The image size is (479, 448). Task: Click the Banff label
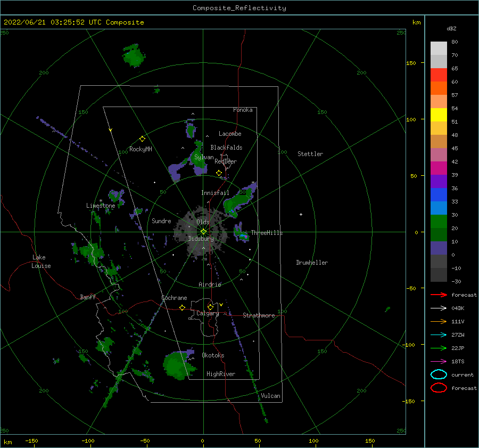tap(88, 297)
